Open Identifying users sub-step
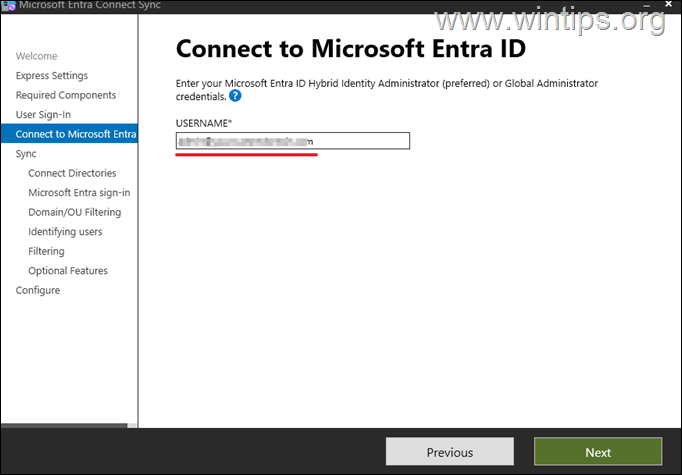 [x=65, y=232]
